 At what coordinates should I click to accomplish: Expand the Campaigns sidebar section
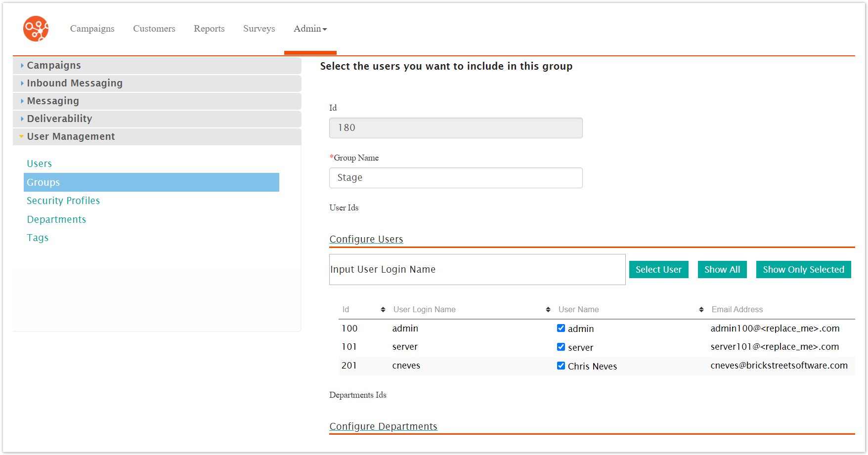53,66
